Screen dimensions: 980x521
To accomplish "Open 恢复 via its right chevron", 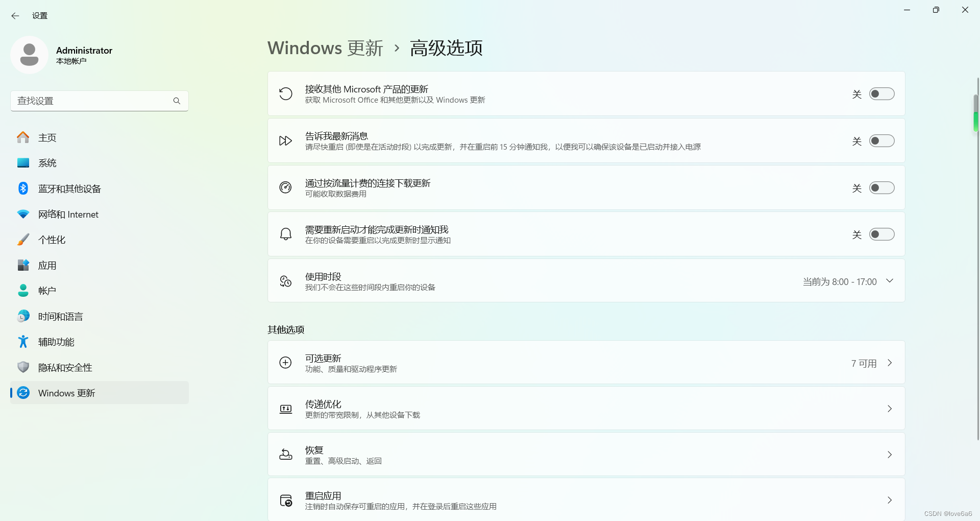I will point(890,455).
